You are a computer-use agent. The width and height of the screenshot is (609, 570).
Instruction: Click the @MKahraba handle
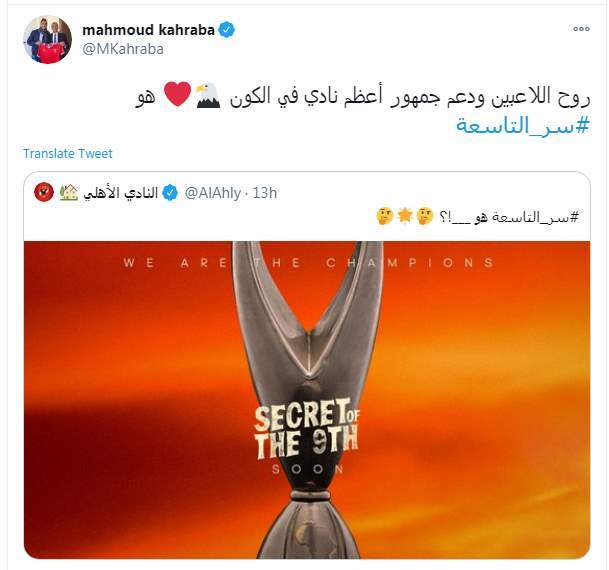(123, 49)
